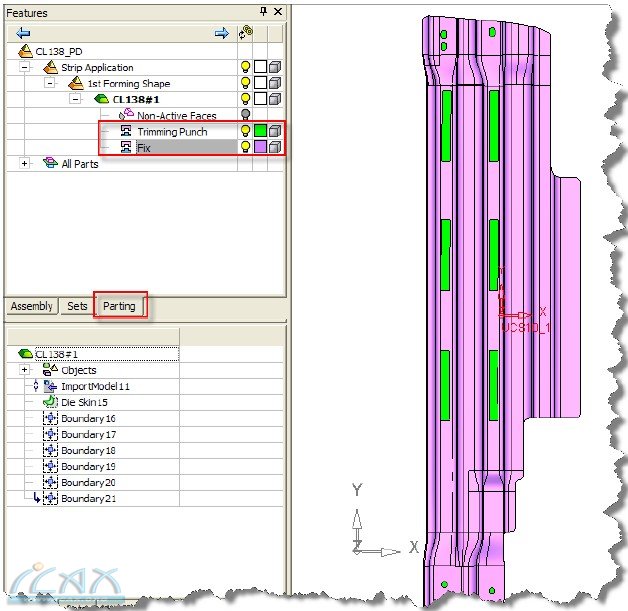Select the ImportModel11 row text

[95, 386]
